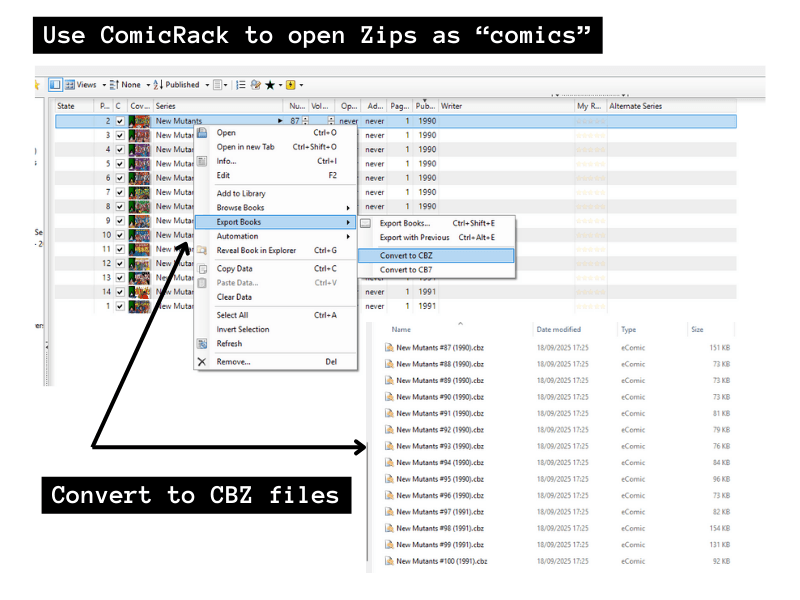Click the Refresh icon in the context menu
This screenshot has height=600, width=800.
202,344
